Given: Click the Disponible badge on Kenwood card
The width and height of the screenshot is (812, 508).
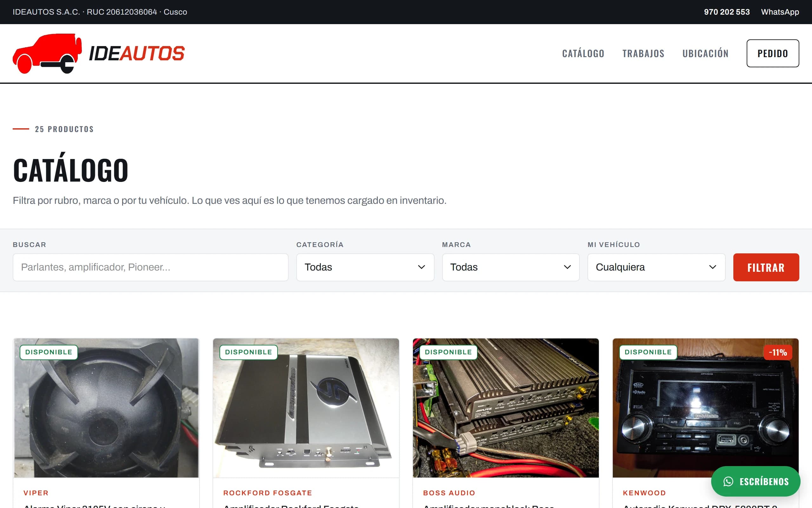Looking at the screenshot, I should (x=648, y=352).
